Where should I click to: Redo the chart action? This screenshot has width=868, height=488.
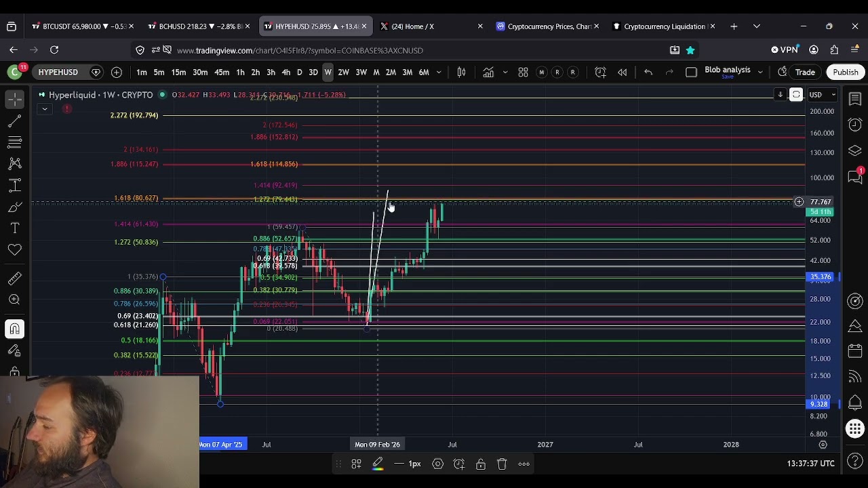pyautogui.click(x=669, y=73)
